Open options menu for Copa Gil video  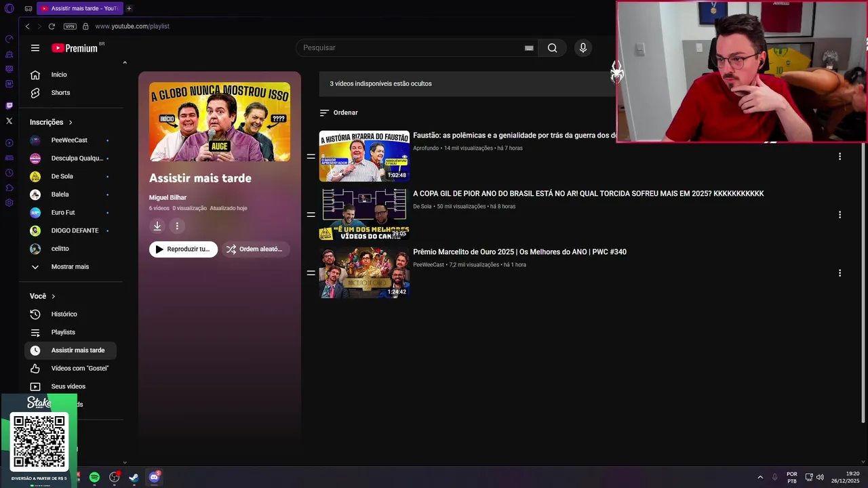(x=840, y=215)
